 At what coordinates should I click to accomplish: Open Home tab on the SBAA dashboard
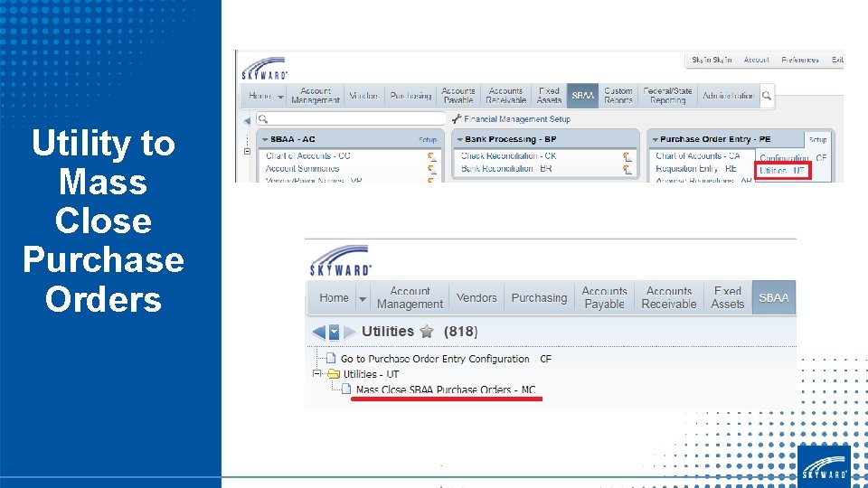(x=259, y=96)
